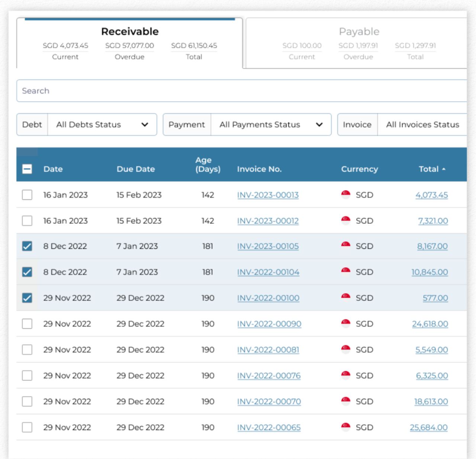Click Singapore flag icon in INV-2022-00100 row
476x459 pixels.
click(x=346, y=297)
